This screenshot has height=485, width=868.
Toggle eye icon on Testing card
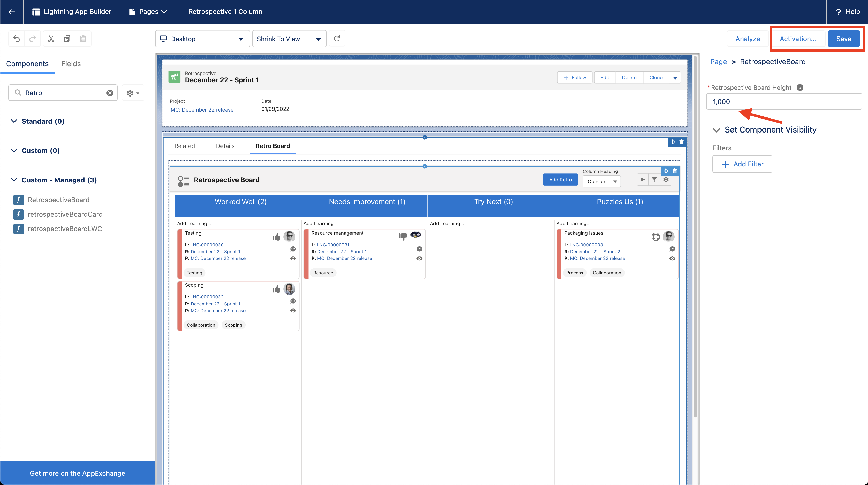click(x=293, y=258)
